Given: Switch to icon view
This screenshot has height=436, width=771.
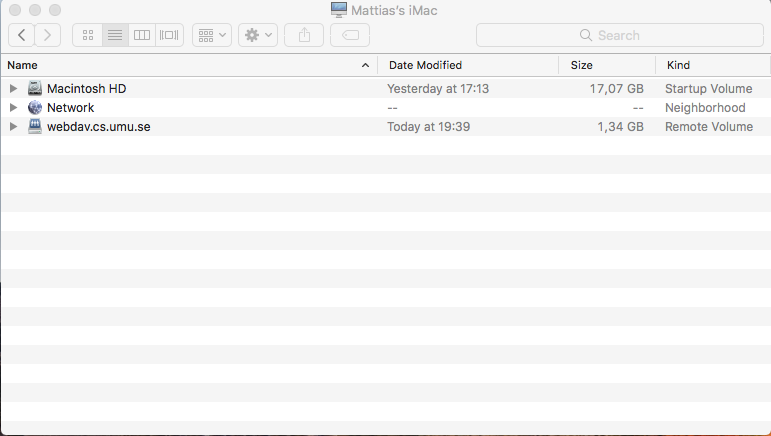Looking at the screenshot, I should click(x=87, y=35).
